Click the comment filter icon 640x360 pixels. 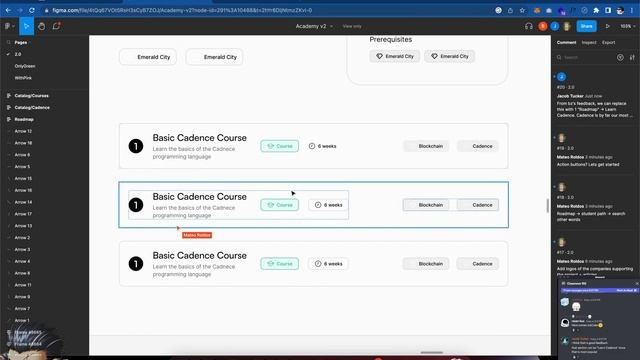pos(620,58)
